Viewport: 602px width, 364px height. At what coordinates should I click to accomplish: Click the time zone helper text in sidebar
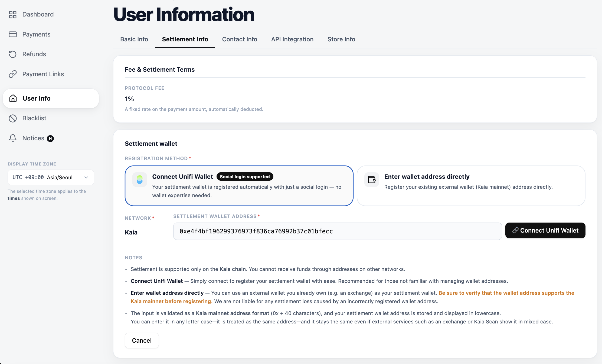47,195
